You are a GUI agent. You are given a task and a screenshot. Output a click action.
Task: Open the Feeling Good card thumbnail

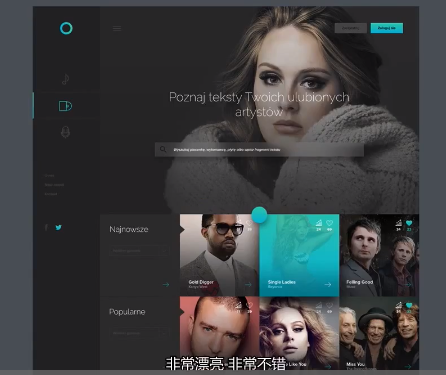click(x=379, y=255)
